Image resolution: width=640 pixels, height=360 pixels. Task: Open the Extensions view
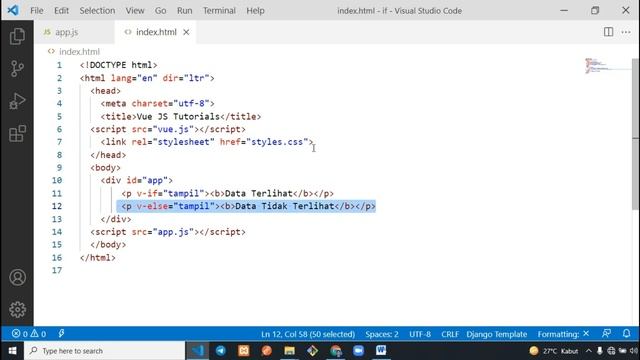coord(17,133)
